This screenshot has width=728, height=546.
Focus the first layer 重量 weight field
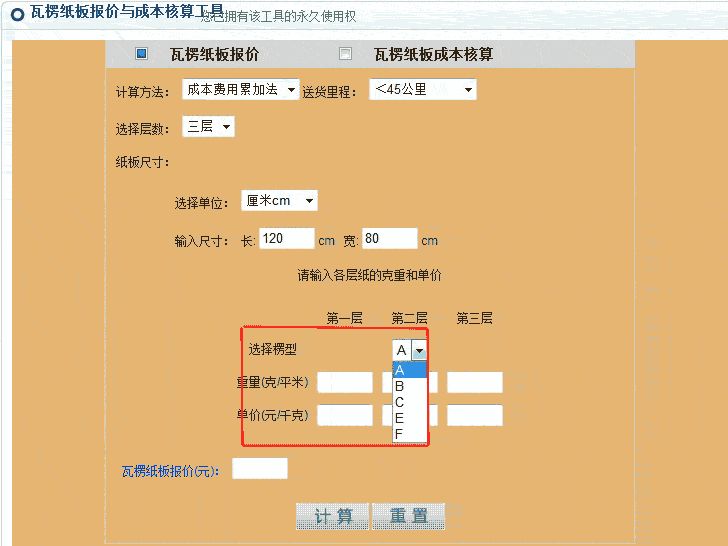click(344, 382)
